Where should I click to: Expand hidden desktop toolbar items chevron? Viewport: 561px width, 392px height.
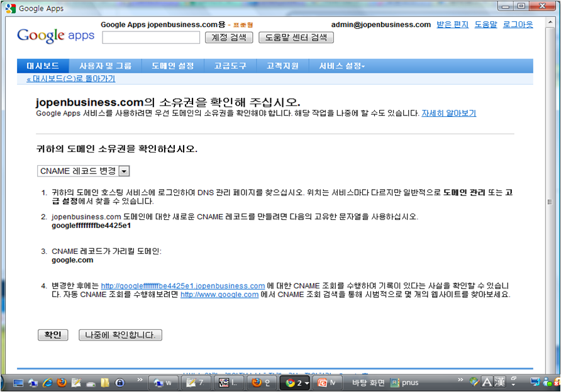pos(460,379)
